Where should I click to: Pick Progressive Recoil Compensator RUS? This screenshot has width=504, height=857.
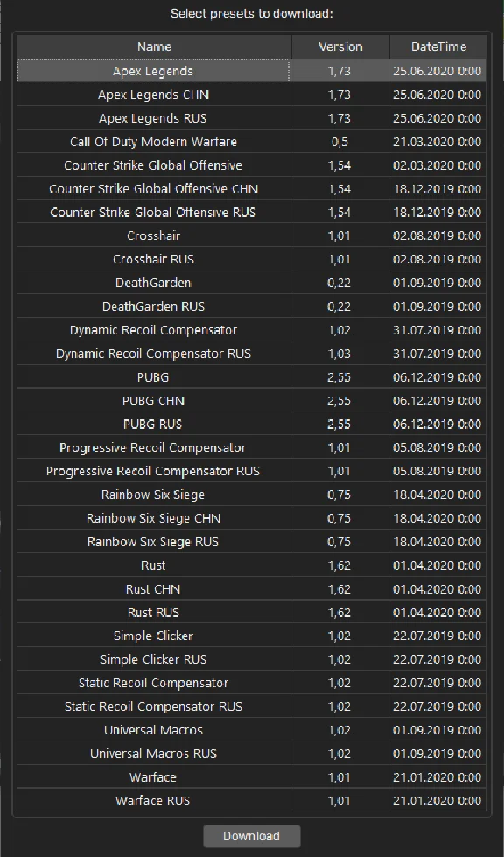point(252,471)
